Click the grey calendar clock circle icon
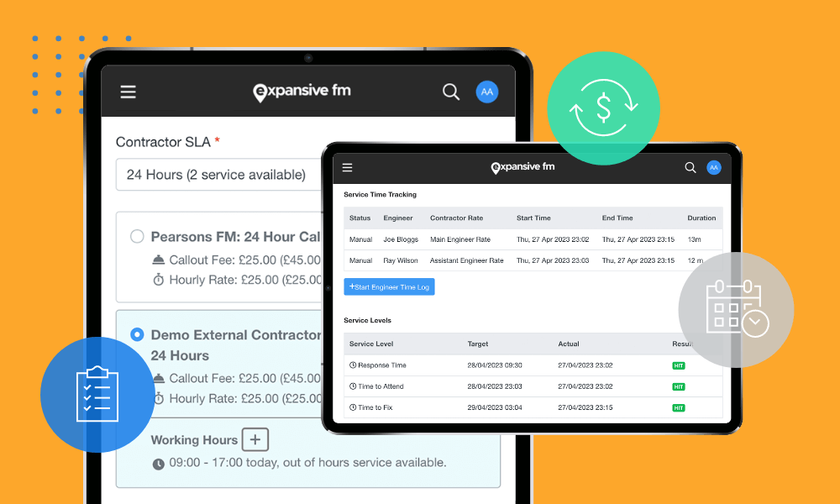The image size is (840, 504). click(x=736, y=310)
